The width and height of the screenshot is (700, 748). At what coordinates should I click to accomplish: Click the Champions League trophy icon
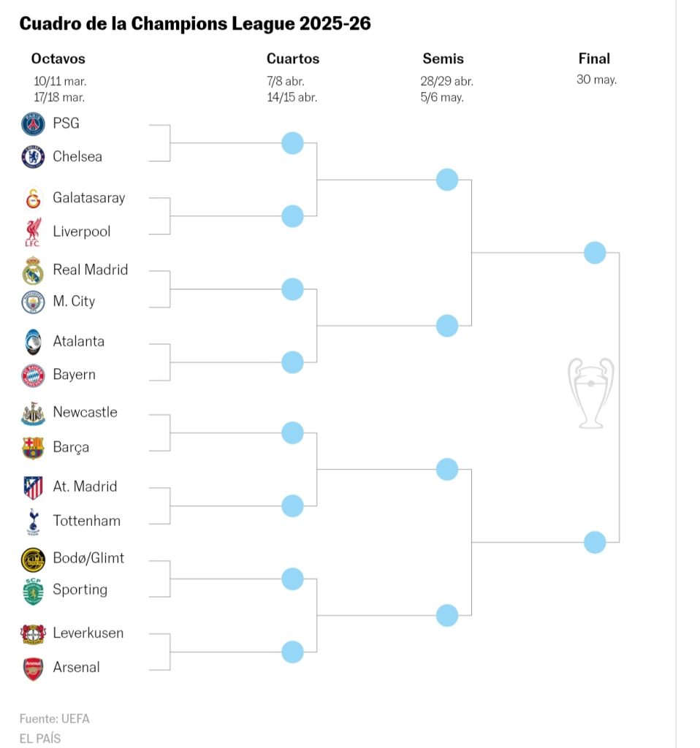click(591, 392)
